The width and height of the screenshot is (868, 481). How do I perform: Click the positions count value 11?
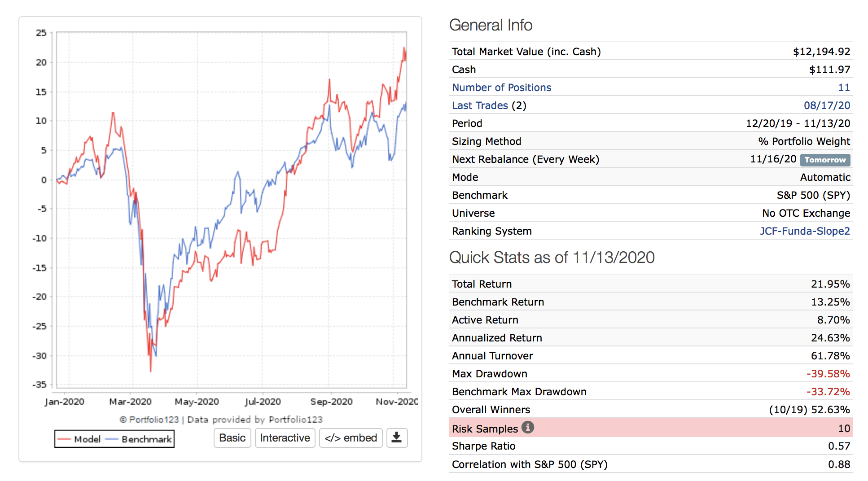pyautogui.click(x=844, y=87)
